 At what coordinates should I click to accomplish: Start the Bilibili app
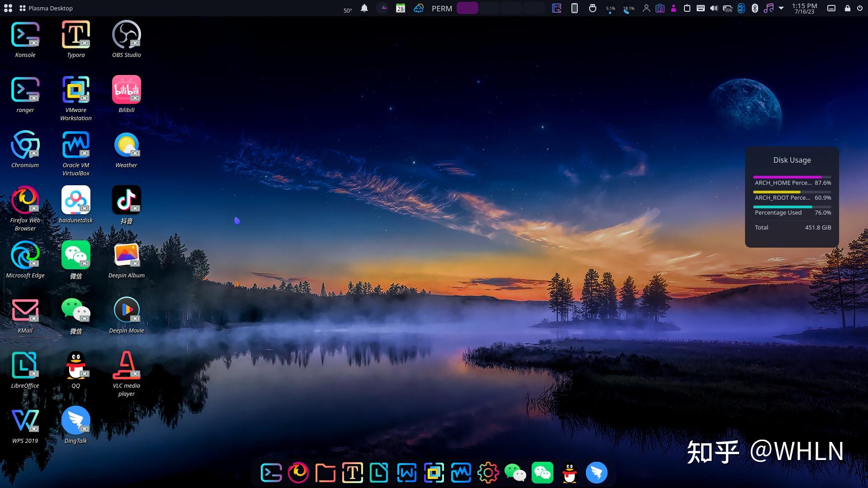click(126, 89)
